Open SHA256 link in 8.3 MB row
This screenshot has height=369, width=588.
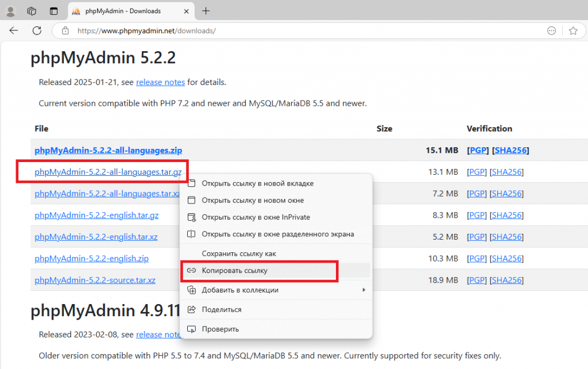coord(506,215)
